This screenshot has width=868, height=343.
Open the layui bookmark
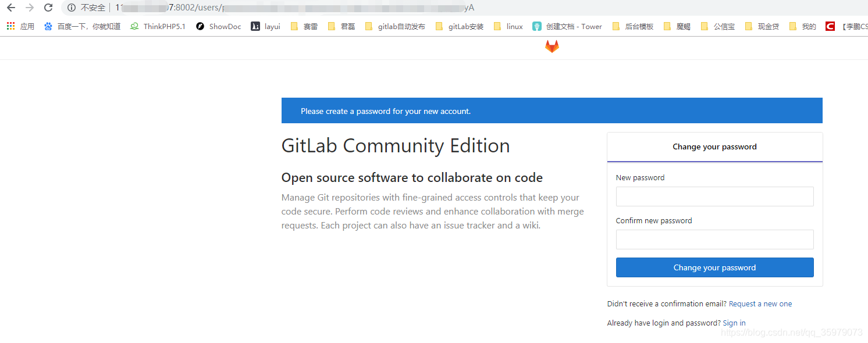[265, 26]
